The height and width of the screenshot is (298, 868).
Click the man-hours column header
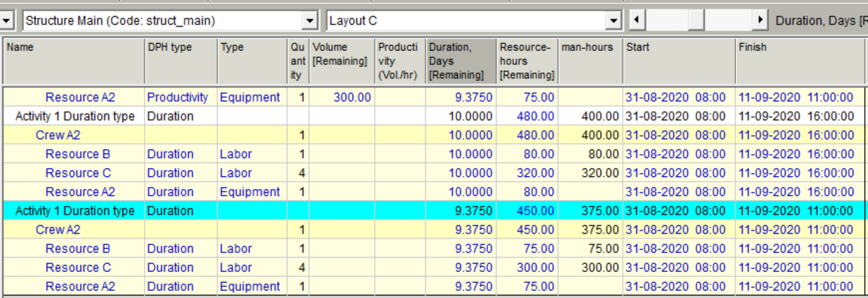coord(590,61)
